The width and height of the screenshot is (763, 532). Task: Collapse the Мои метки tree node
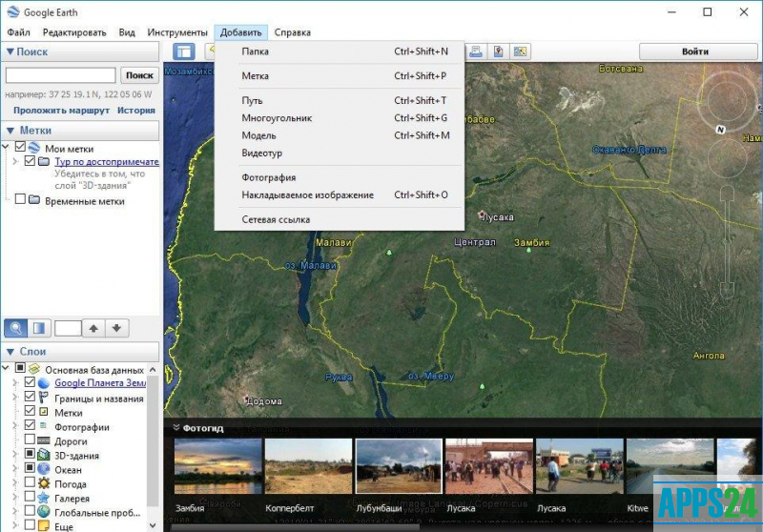tap(6, 147)
